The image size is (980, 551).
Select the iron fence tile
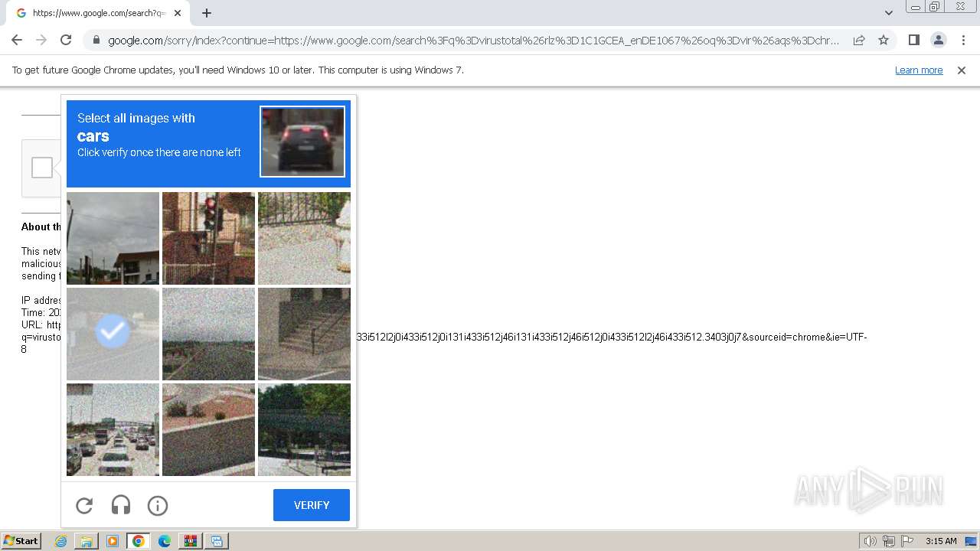[304, 238]
